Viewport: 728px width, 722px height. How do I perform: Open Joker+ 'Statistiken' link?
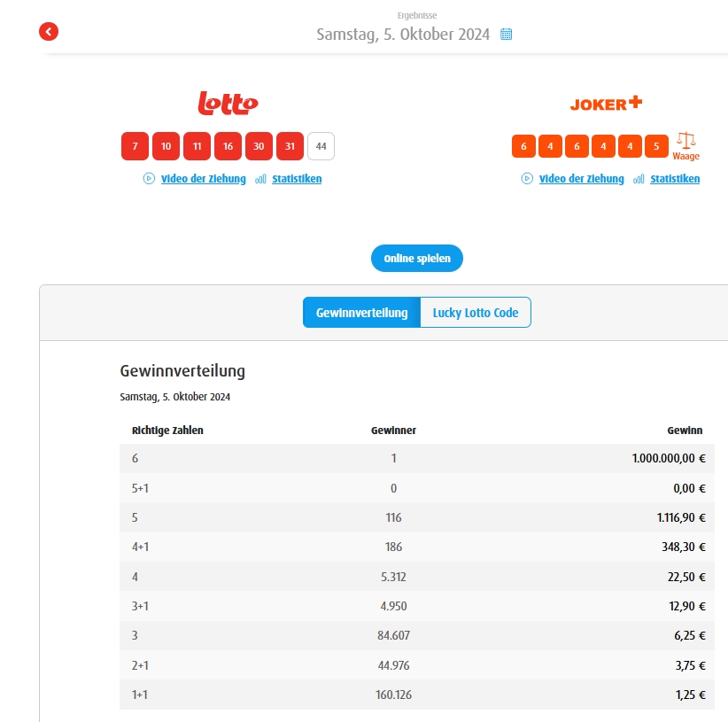(675, 179)
